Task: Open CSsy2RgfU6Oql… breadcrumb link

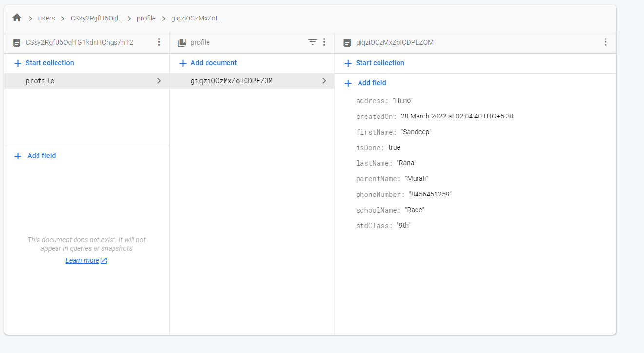Action: tap(96, 18)
